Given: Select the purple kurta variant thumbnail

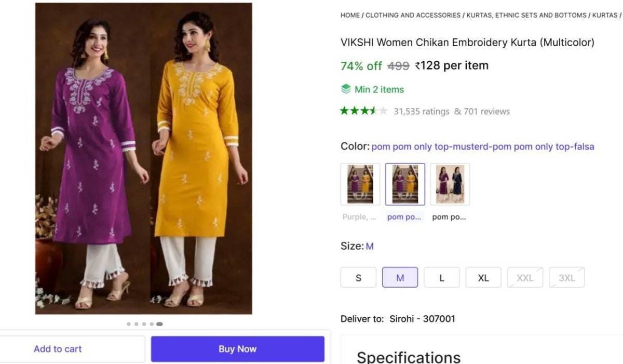Looking at the screenshot, I should 360,184.
